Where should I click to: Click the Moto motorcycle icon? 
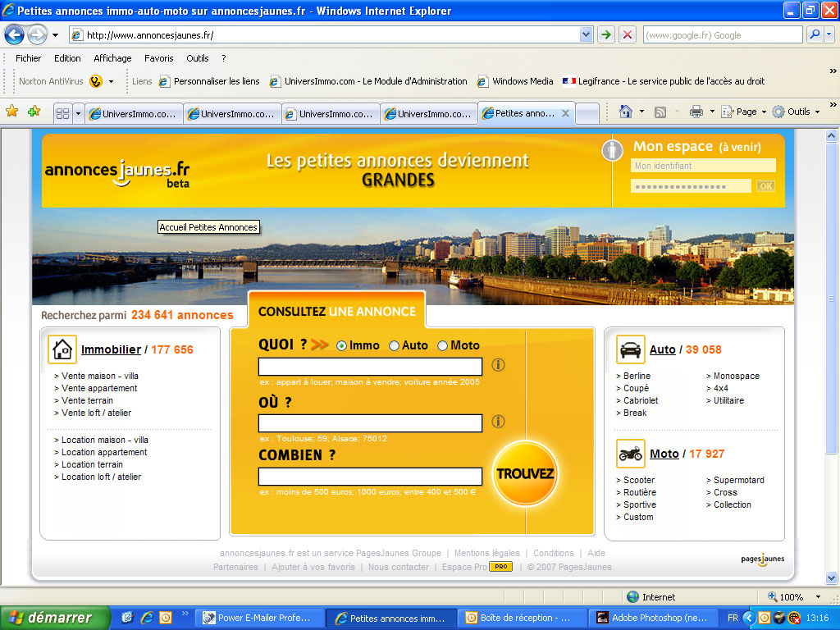click(630, 454)
